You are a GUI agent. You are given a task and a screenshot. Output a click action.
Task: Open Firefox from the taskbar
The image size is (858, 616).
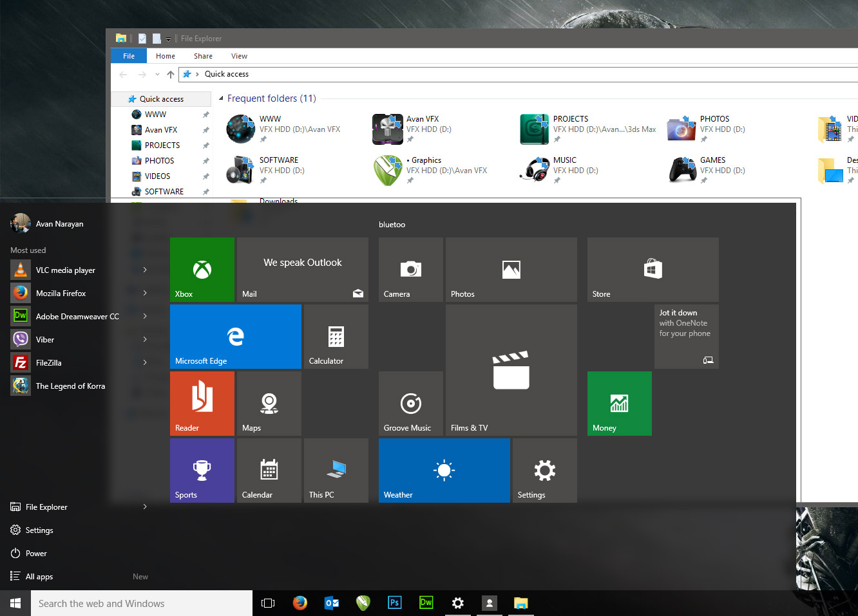click(x=300, y=603)
